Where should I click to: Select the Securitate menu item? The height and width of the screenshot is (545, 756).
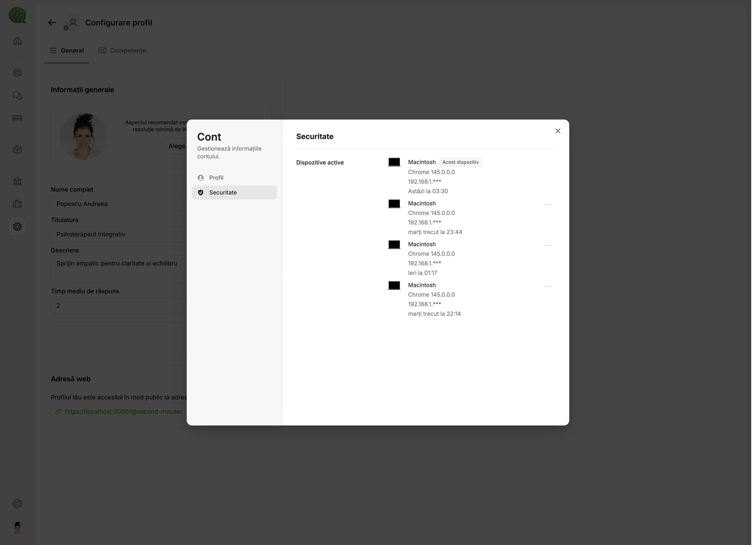(x=223, y=192)
